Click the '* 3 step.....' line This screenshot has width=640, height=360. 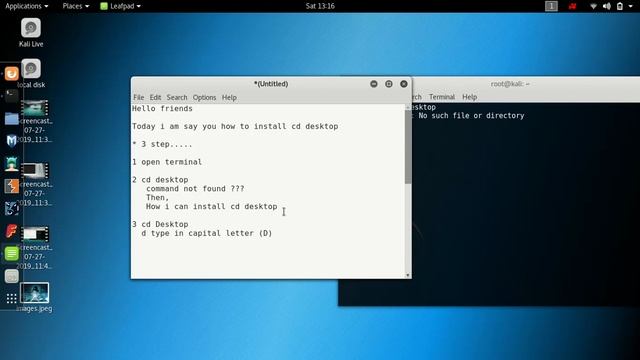tap(162, 144)
